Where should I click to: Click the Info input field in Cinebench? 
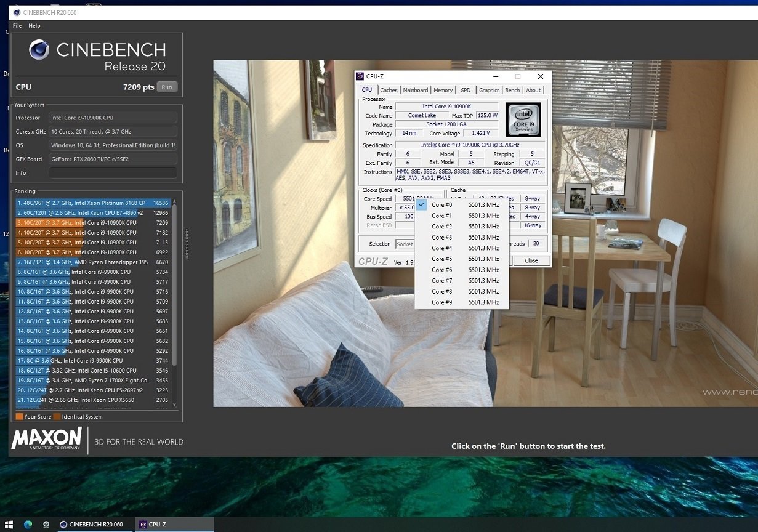113,173
